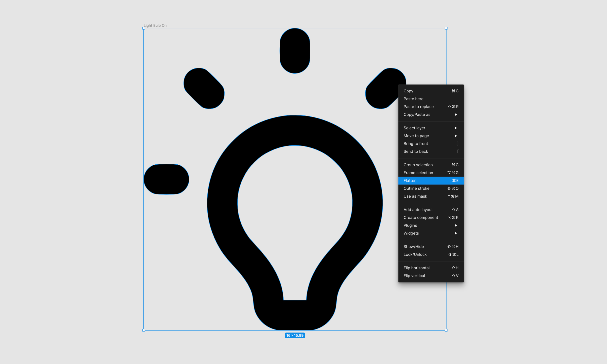The image size is (607, 364).
Task: Click the Light Bulb On frame label
Action: coord(155,25)
